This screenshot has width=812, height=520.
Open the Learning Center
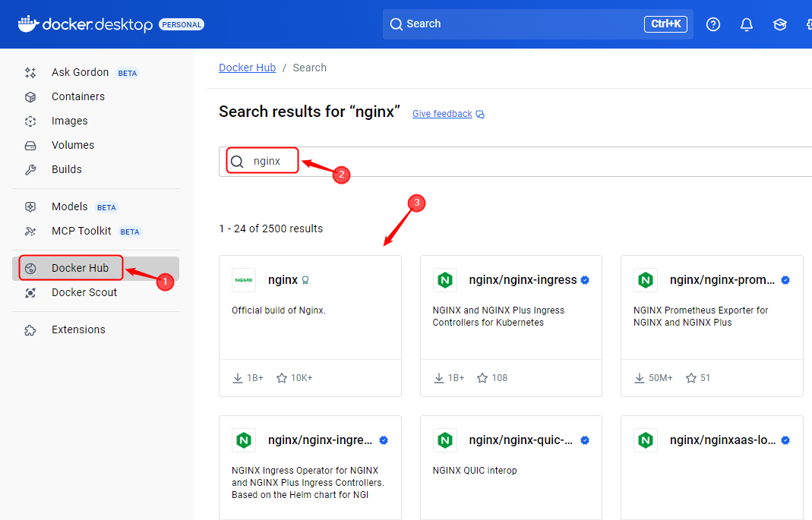(779, 24)
